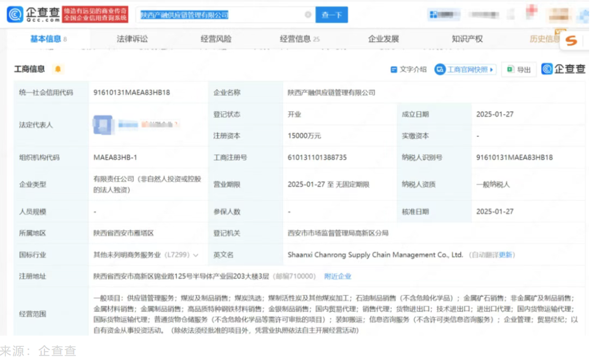Expand the 国标行业 chevron after L7299
The width and height of the screenshot is (592, 364).
196,255
